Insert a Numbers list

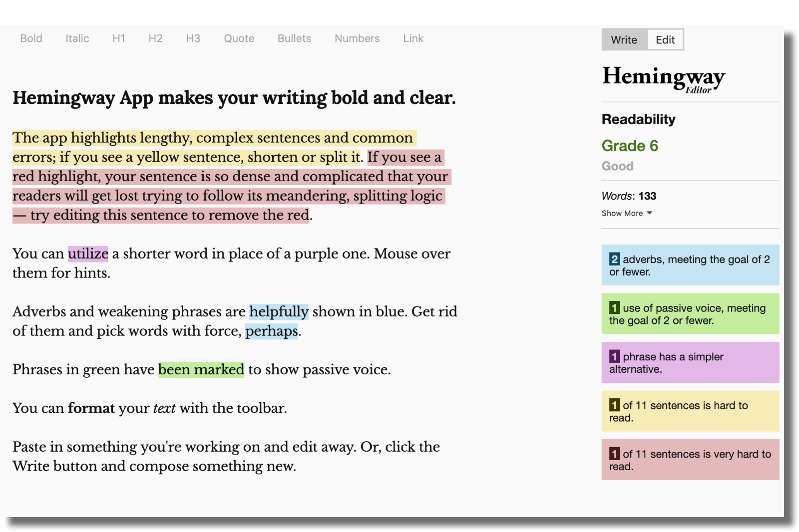pos(357,38)
